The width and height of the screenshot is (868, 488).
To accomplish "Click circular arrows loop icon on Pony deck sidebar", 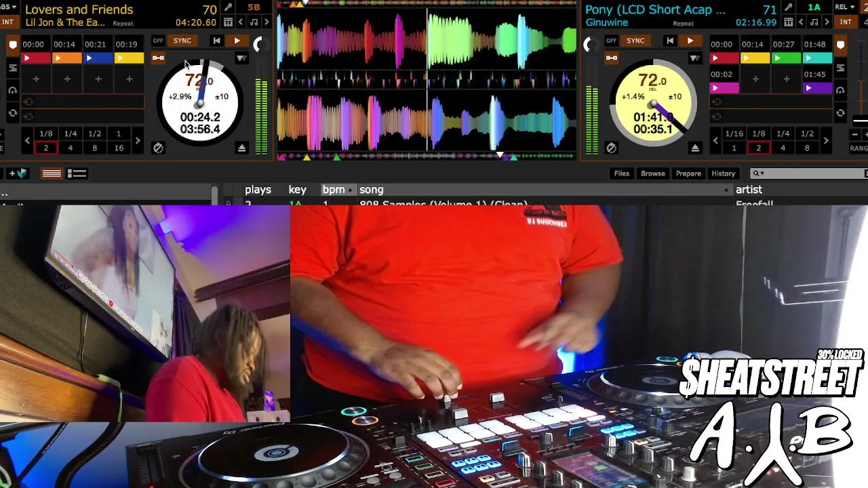I will click(x=841, y=113).
